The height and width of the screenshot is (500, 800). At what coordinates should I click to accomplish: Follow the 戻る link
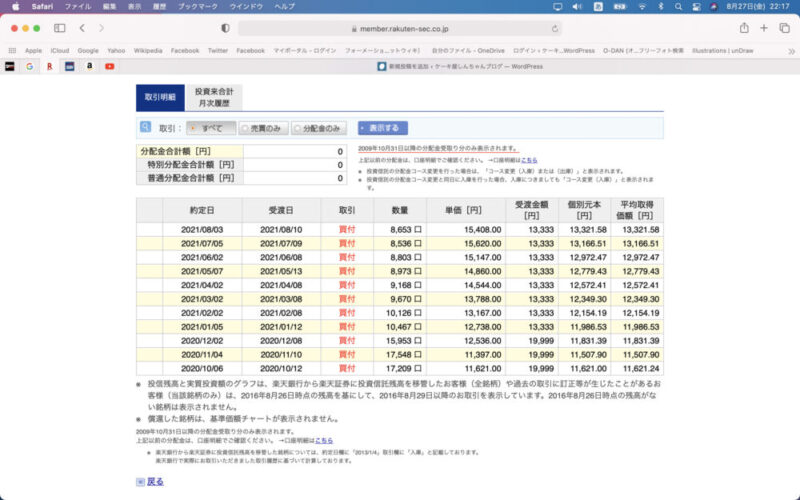pos(155,481)
